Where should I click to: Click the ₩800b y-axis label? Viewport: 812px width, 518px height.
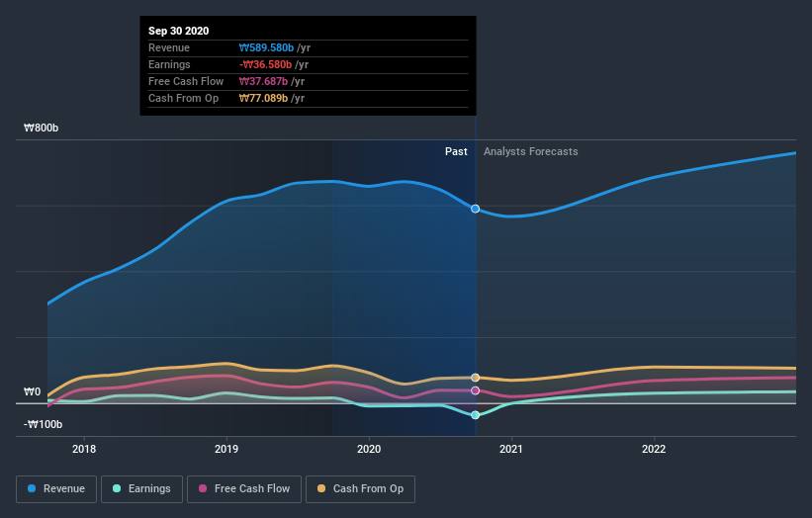pos(41,128)
